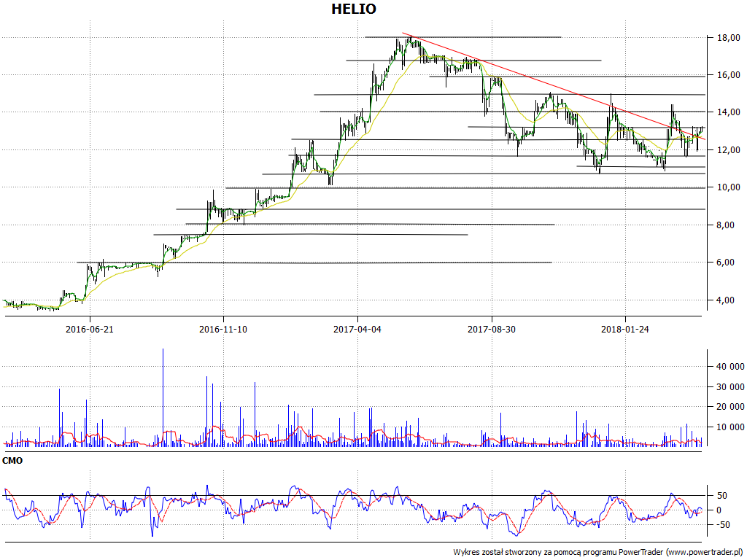Screen dimensions: 747x560
Task: Click the 20 000 volume axis label
Action: (729, 407)
